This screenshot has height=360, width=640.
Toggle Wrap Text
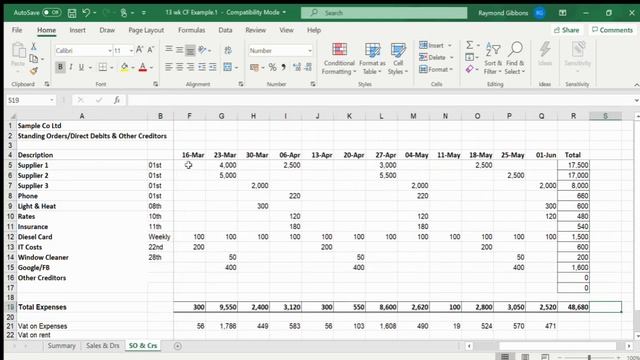point(228,50)
